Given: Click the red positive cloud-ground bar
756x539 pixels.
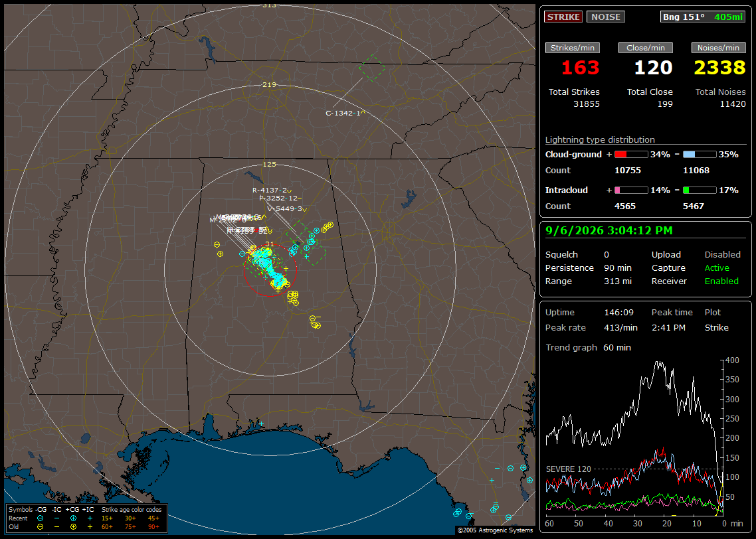Looking at the screenshot, I should pyautogui.click(x=631, y=155).
